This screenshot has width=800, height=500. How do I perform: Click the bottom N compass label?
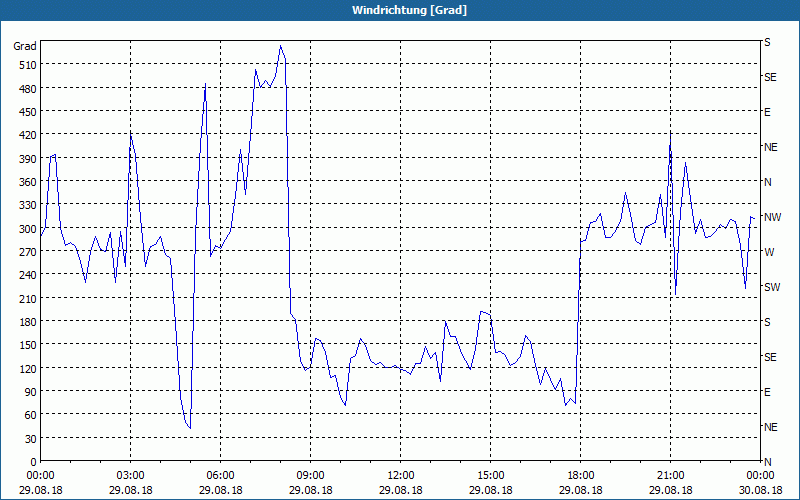[767, 461]
